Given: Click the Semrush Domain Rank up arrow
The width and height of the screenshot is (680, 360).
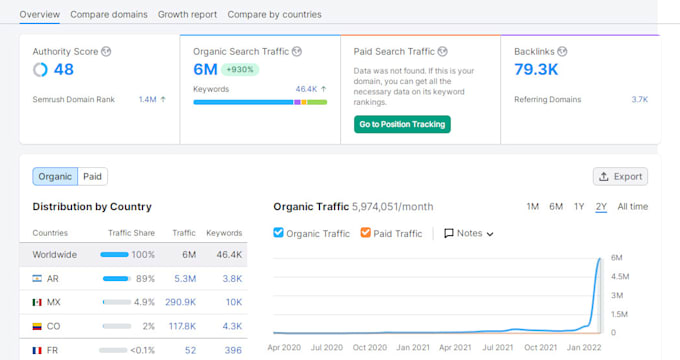Looking at the screenshot, I should tap(163, 99).
